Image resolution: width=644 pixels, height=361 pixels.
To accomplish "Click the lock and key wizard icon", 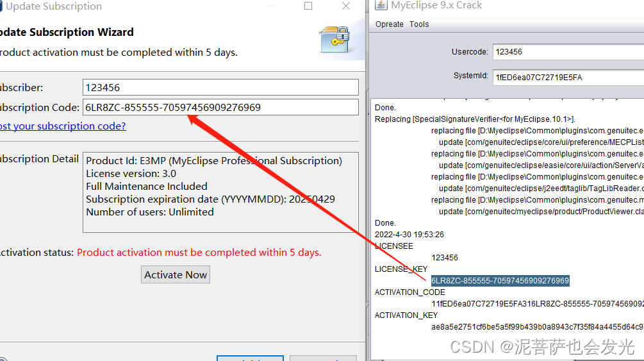I will click(334, 40).
